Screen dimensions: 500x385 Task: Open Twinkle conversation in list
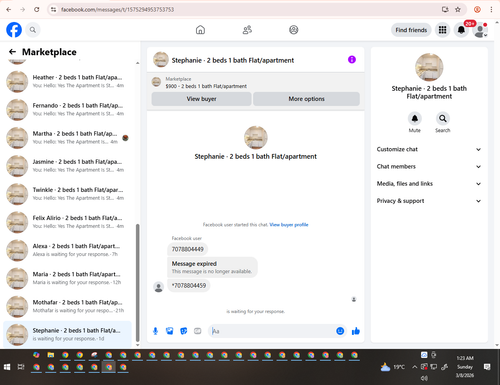[67, 194]
